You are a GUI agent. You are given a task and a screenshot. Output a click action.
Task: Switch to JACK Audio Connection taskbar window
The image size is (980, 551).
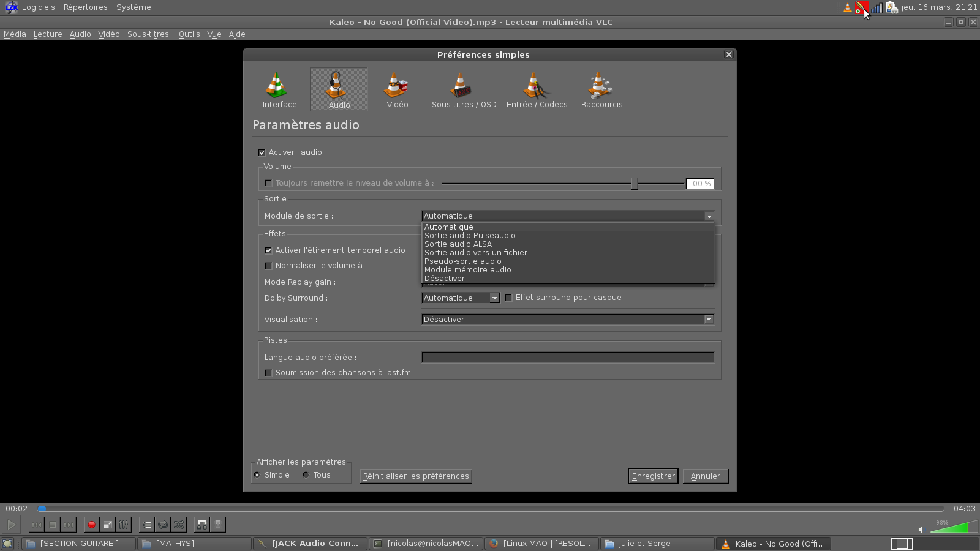point(310,544)
